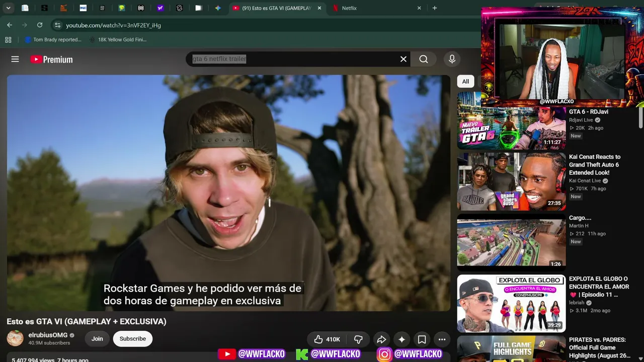The image size is (644, 362).
Task: Open the sparkle Ask AI button
Action: click(401, 339)
